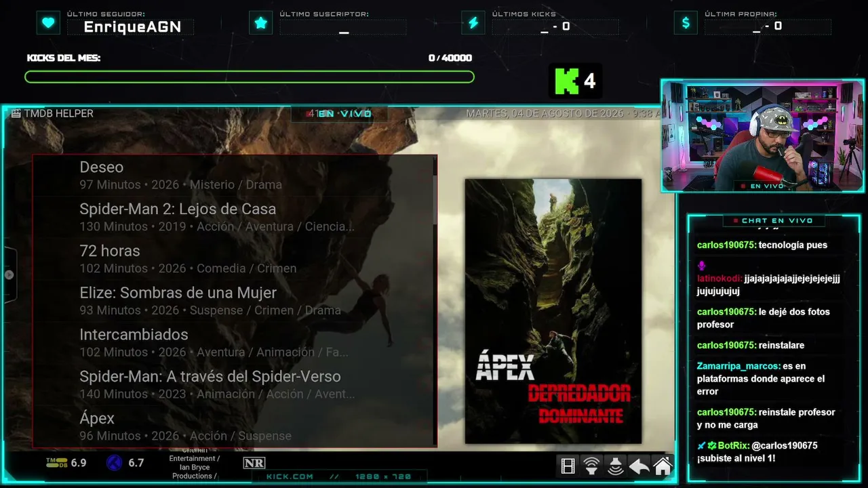Click the @carlos190675 mention in BotRix message

coord(785,446)
